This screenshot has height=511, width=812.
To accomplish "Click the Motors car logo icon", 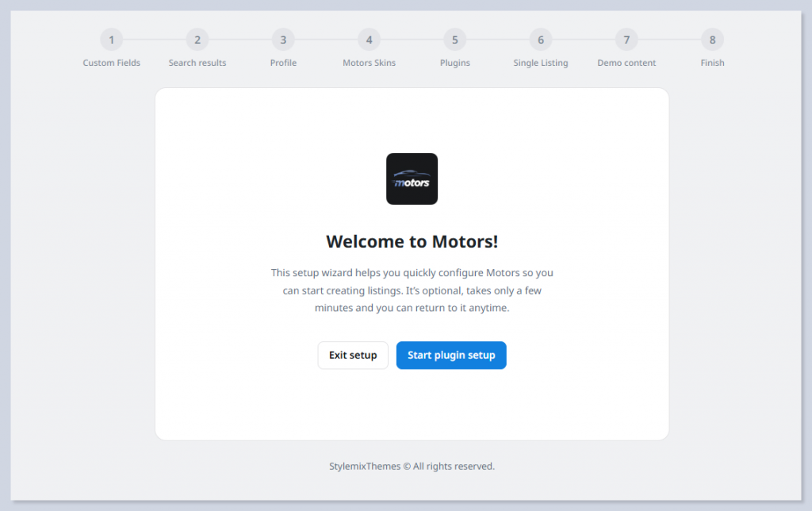I will [412, 179].
